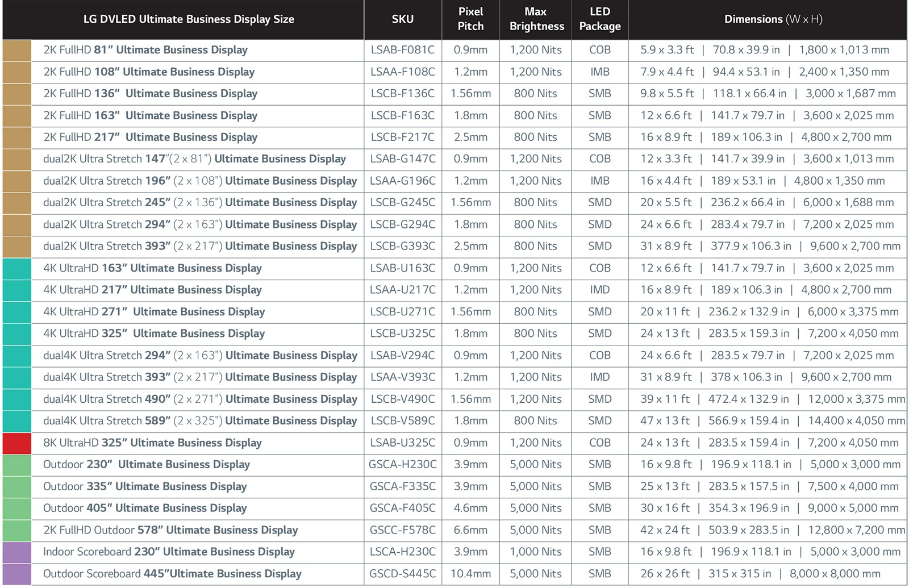Click SKU cell LSAB-F081C
909x588 pixels.
[403, 50]
